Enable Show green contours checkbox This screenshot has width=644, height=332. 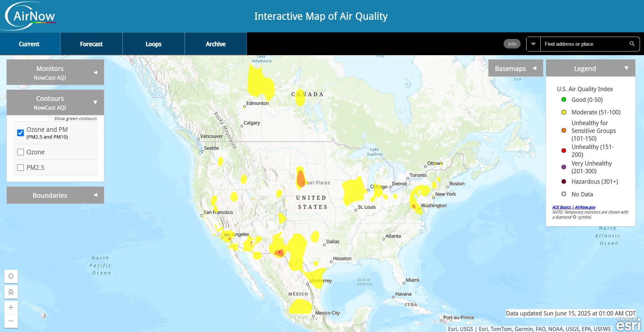(50, 118)
